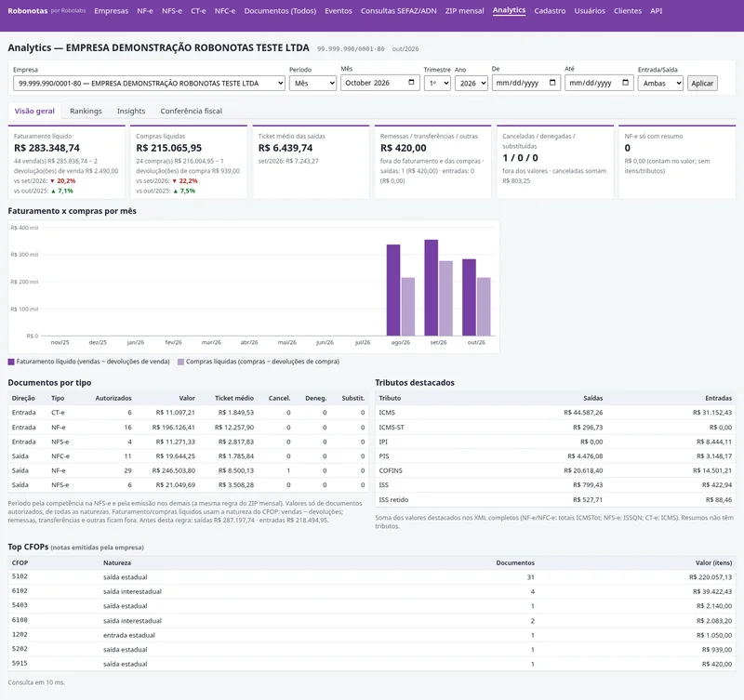Switch to the Rankings tab
744x700 pixels.
86,111
